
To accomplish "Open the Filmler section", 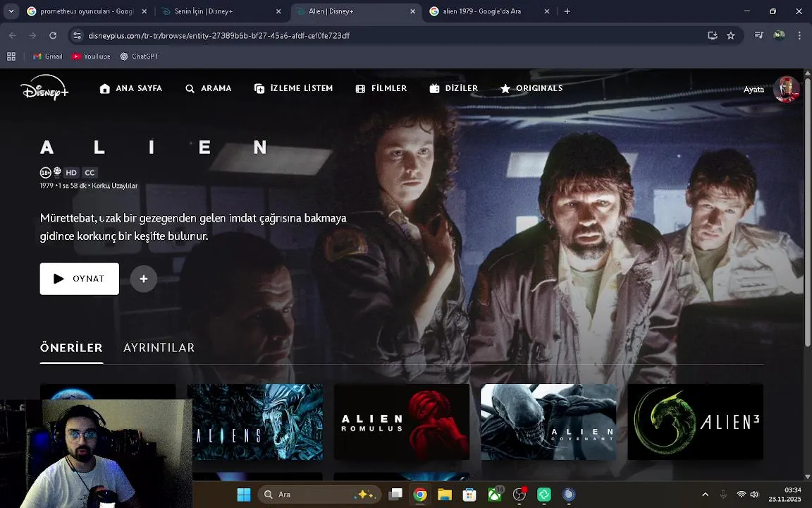I will click(x=381, y=89).
